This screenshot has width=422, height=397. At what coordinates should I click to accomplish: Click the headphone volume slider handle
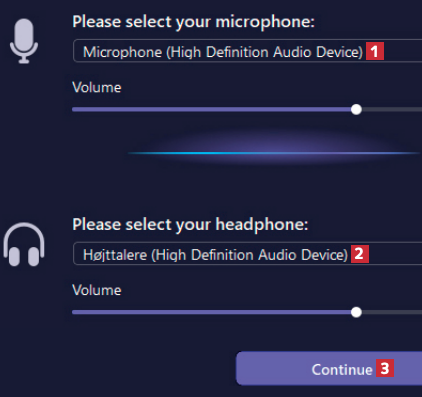(356, 312)
